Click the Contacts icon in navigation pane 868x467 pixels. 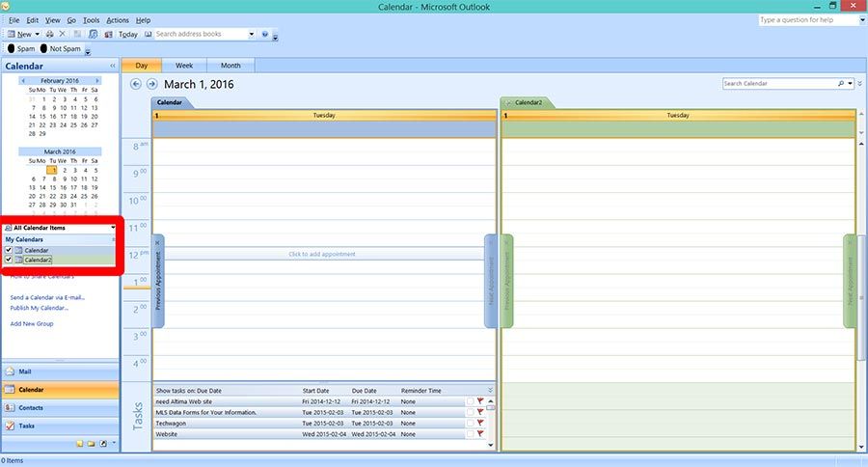point(10,408)
